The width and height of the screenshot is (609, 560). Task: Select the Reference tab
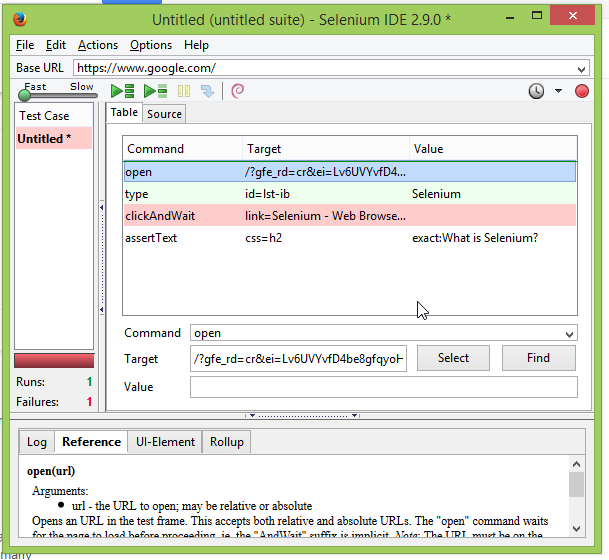(x=91, y=442)
